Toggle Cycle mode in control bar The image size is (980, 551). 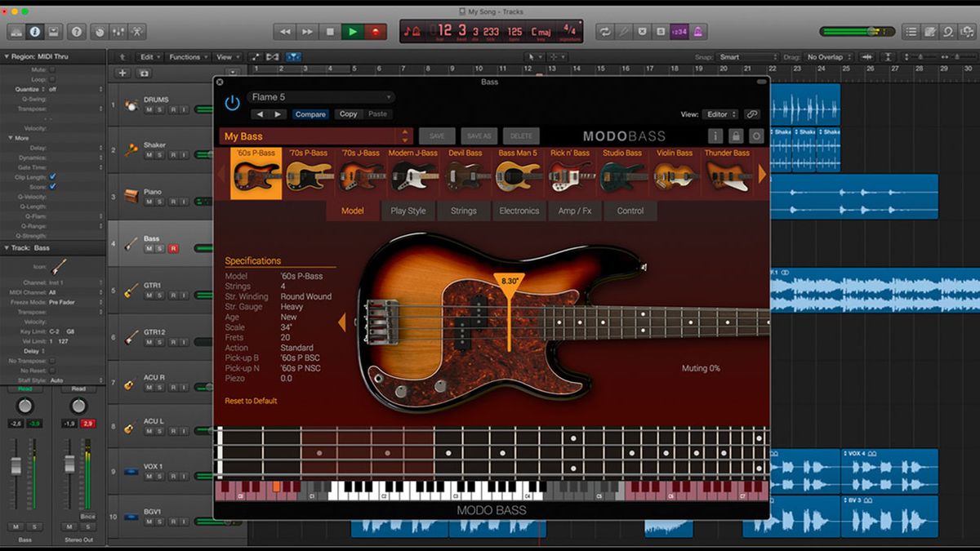(x=605, y=32)
